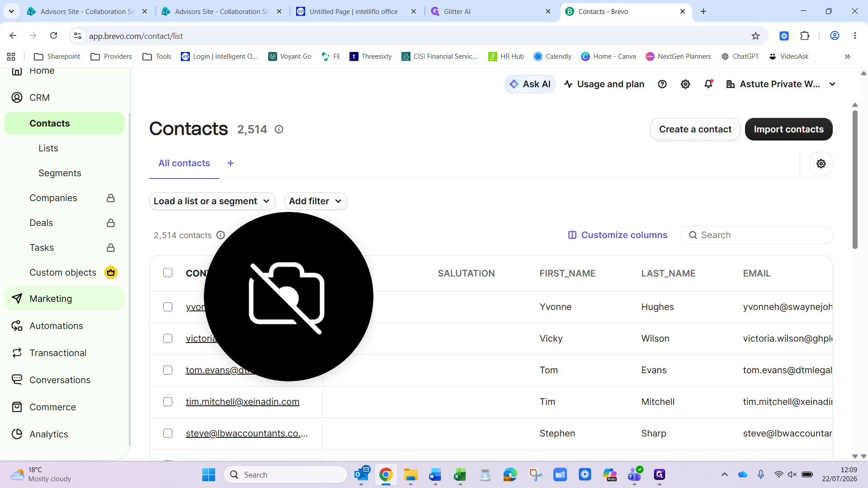Click page vertical scrollbar thumb
868x488 pixels.
[x=855, y=178]
